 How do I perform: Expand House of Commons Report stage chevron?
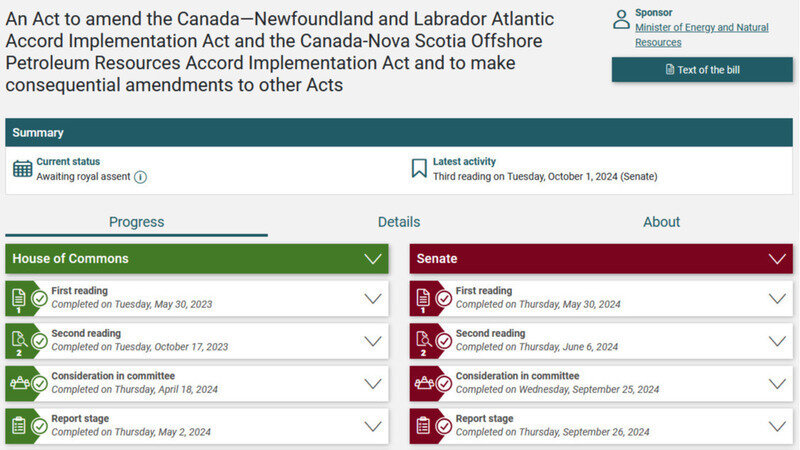pos(373,425)
